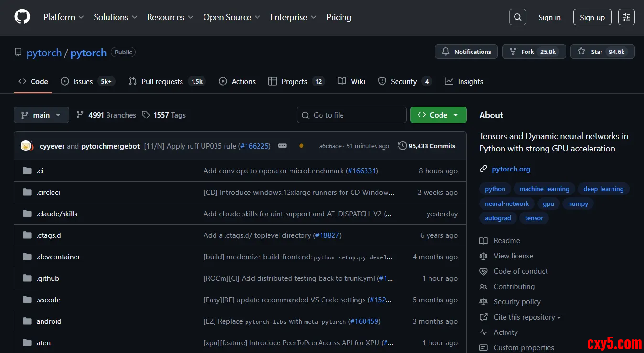The image size is (644, 353).
Task: Click the Notifications bell button
Action: coord(466,52)
